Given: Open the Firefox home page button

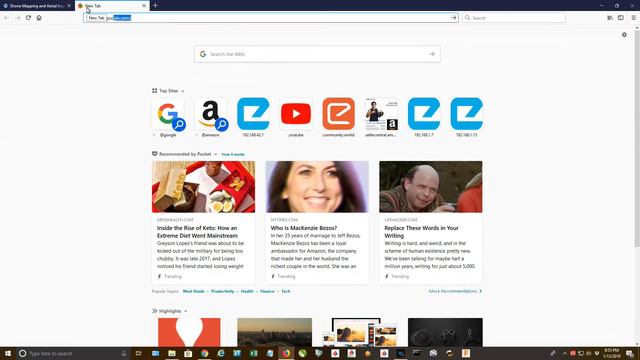Looking at the screenshot, I should pyautogui.click(x=39, y=18).
